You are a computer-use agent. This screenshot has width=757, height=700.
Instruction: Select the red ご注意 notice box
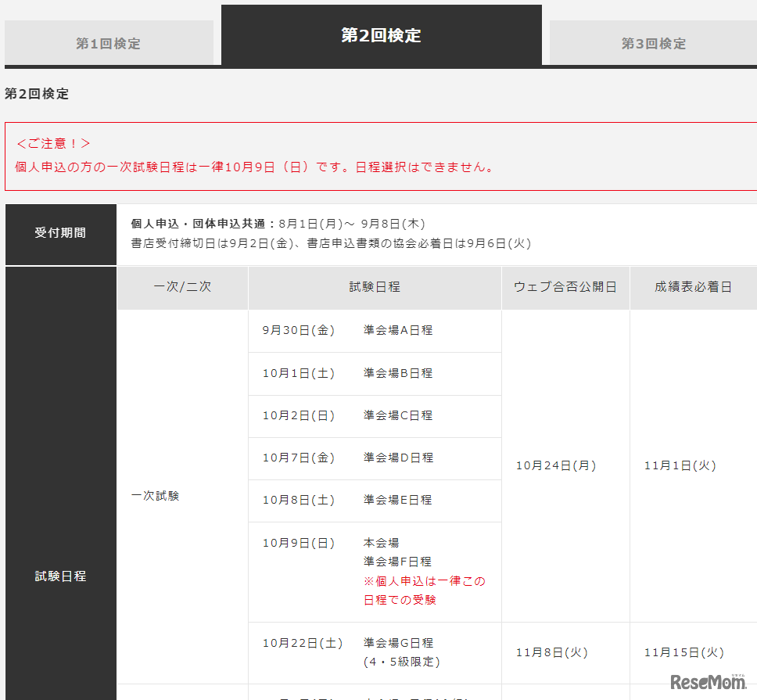click(378, 155)
